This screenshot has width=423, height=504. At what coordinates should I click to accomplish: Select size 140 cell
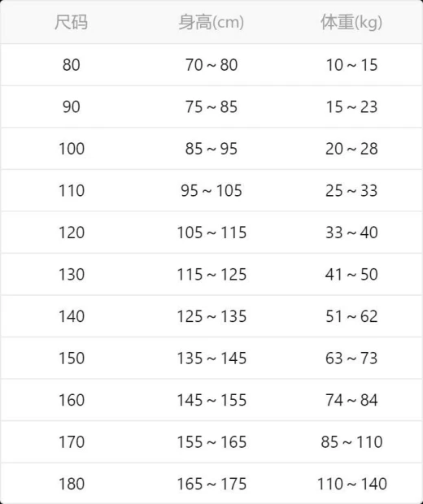(x=72, y=316)
